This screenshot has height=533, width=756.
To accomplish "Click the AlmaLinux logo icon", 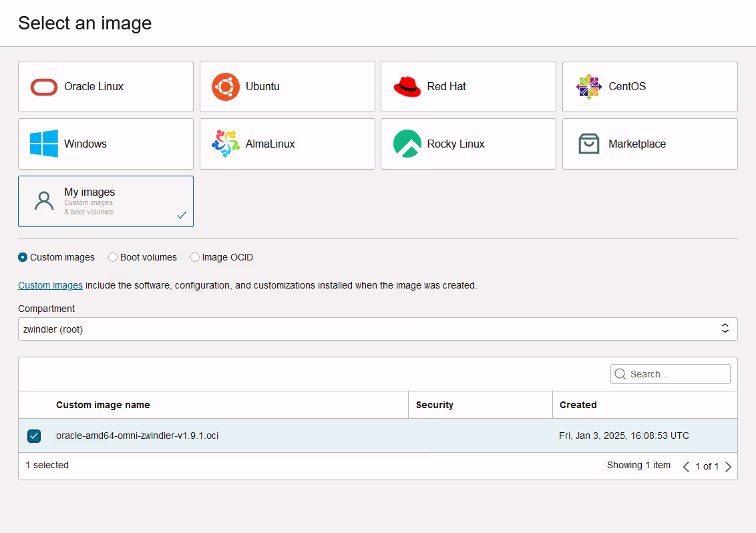I will point(226,144).
